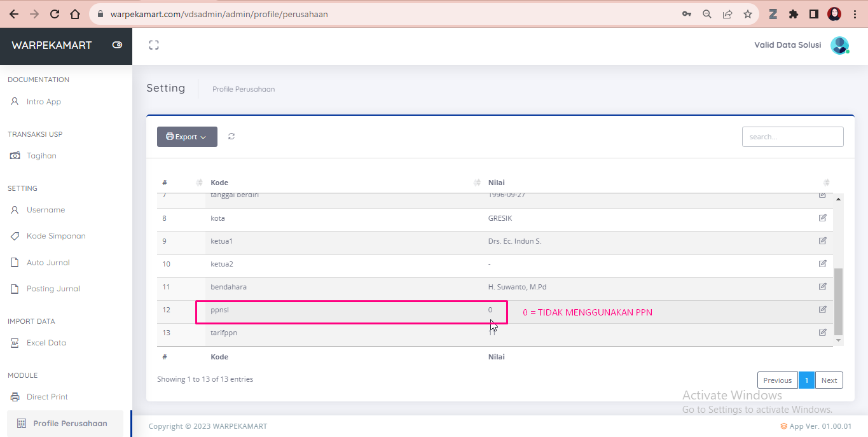Edit the kota row

[823, 218]
